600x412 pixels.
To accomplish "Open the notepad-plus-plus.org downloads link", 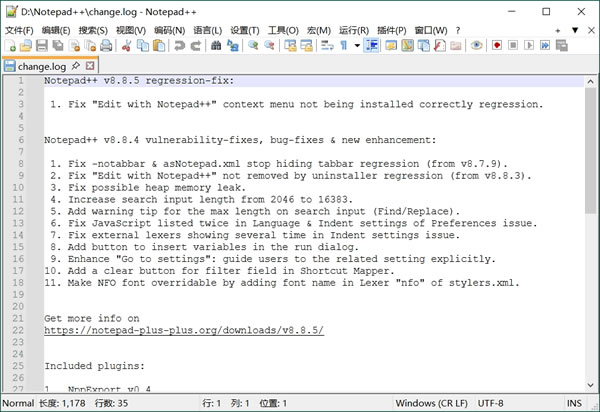I will [184, 330].
